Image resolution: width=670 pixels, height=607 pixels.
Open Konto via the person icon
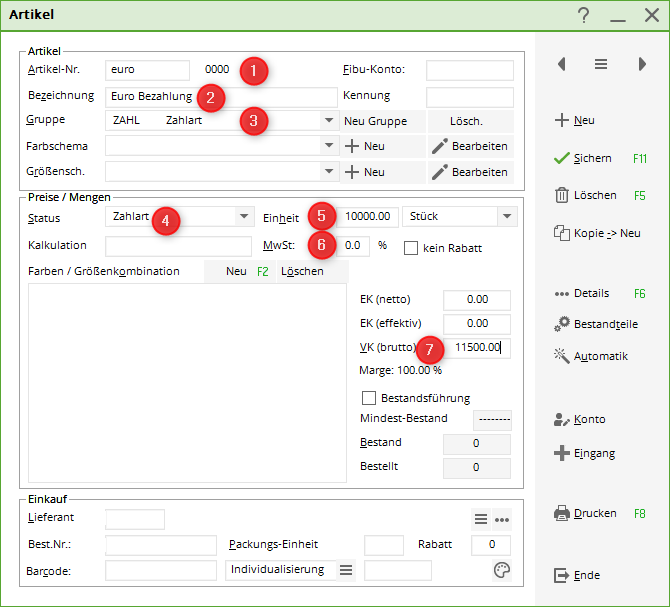point(562,419)
